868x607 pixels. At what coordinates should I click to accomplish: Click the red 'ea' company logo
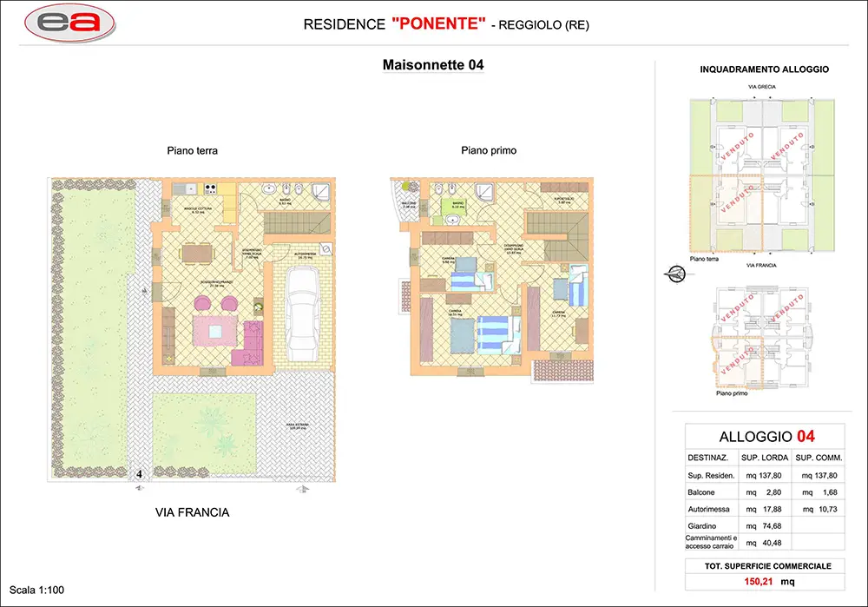point(73,23)
